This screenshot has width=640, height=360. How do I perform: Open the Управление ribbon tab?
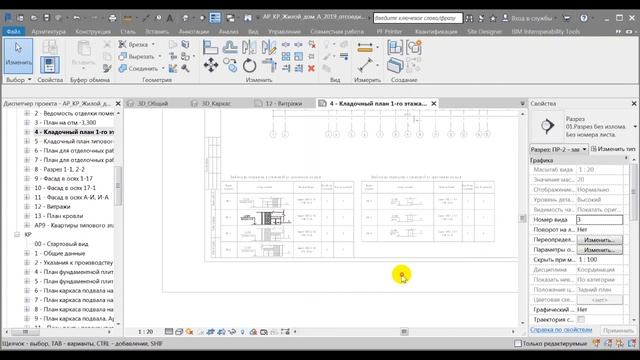coord(284,31)
